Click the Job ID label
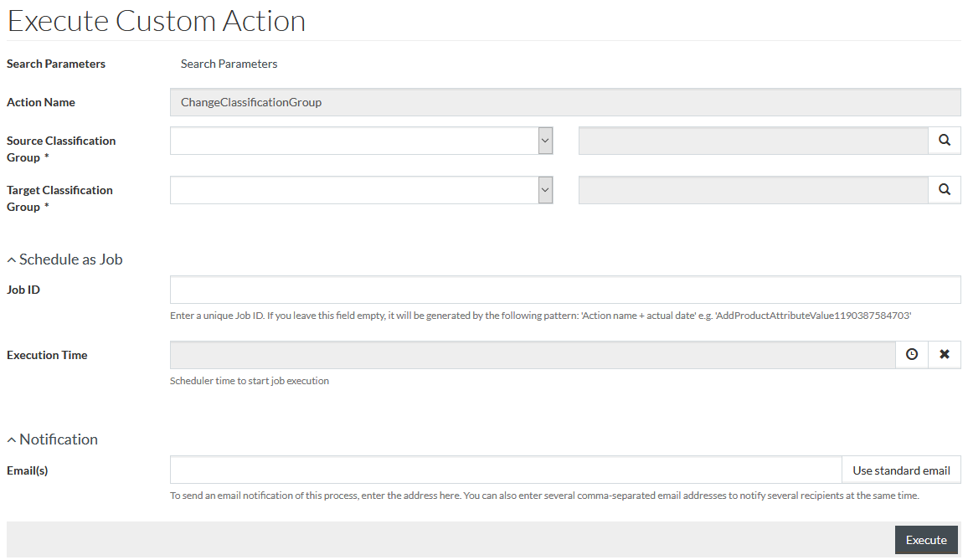Screen dimensions: 968x560 [x=23, y=290]
